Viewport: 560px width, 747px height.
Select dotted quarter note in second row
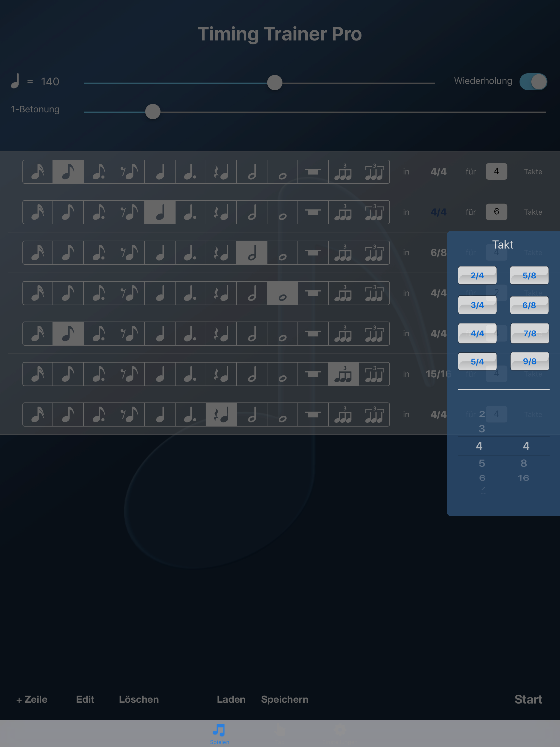pos(191,212)
